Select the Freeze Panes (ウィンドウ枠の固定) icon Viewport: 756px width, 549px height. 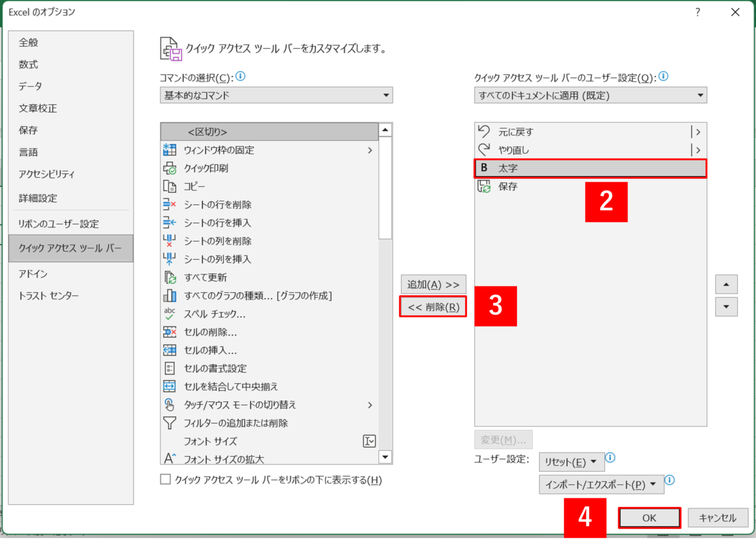tap(169, 150)
